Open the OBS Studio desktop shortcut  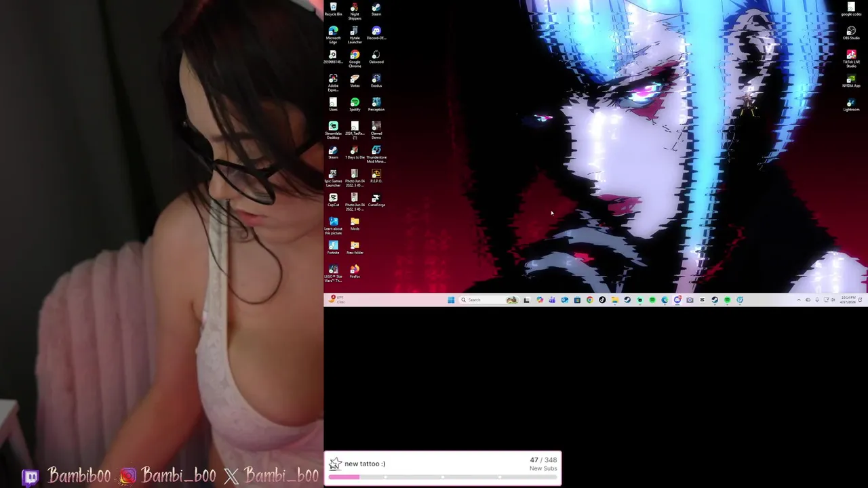tap(851, 33)
